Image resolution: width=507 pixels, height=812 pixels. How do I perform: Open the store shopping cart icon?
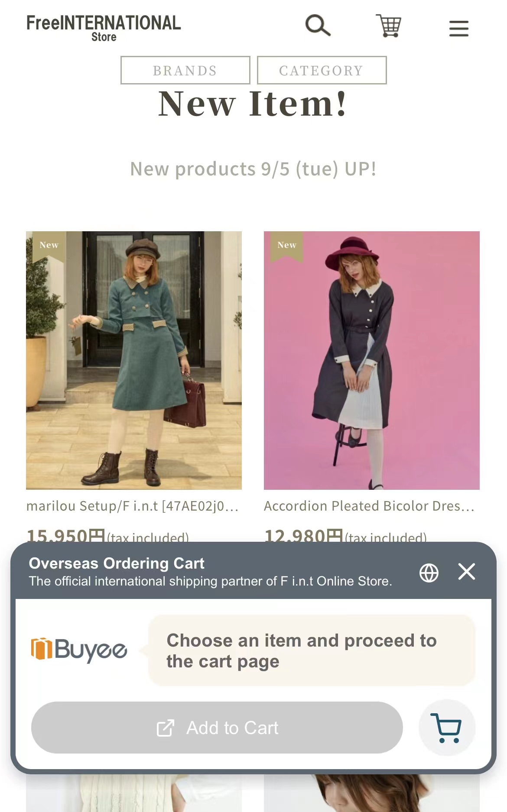pos(389,26)
